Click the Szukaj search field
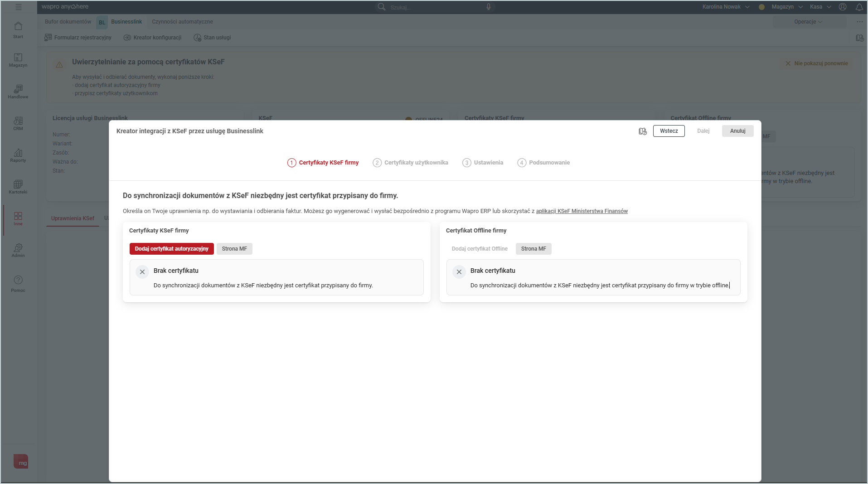 point(435,7)
